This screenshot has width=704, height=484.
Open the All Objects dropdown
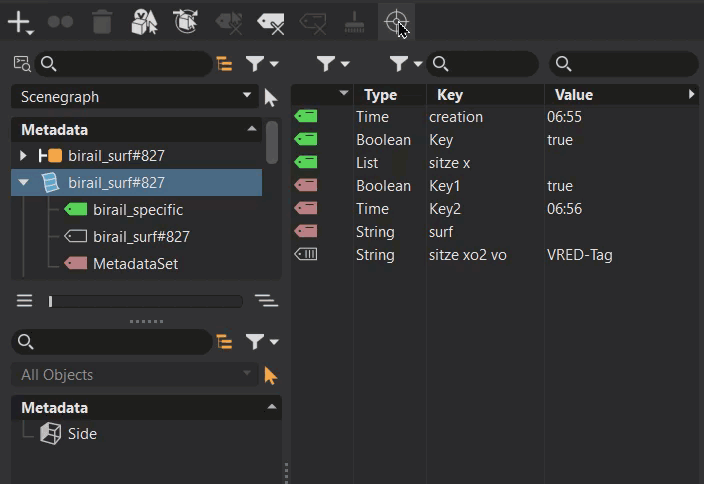(135, 375)
